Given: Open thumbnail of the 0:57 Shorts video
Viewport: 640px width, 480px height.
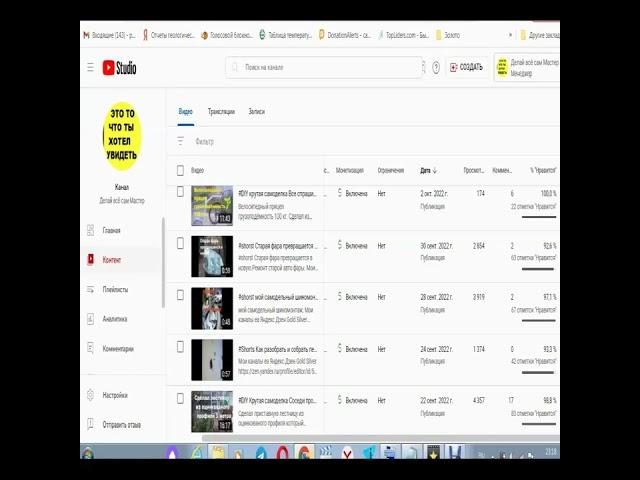Looking at the screenshot, I should pyautogui.click(x=212, y=360).
